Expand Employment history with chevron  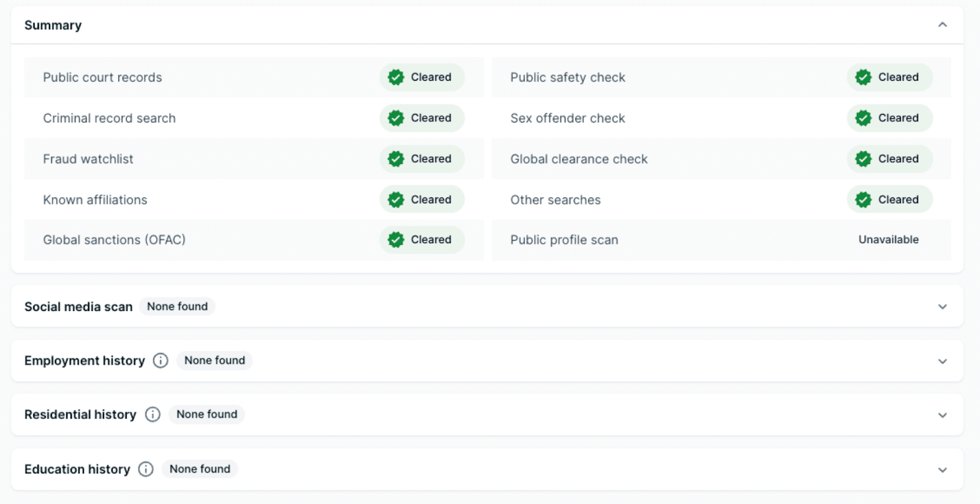(x=942, y=361)
